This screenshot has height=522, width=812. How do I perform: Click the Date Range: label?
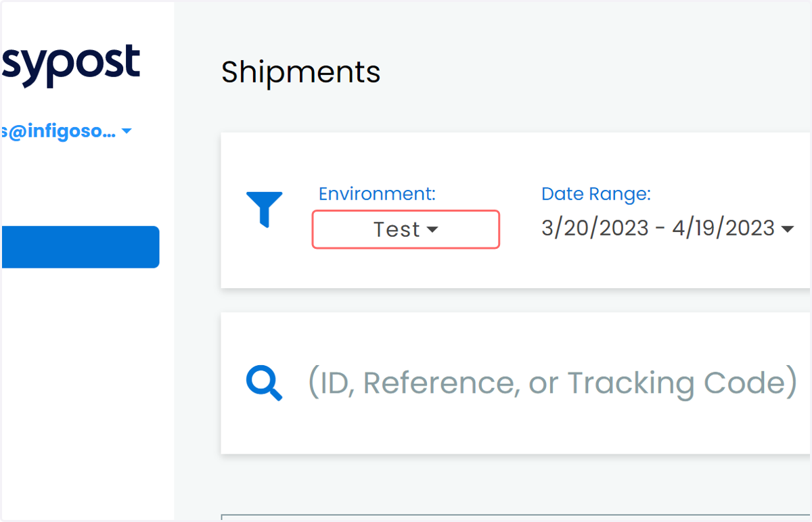coord(596,194)
